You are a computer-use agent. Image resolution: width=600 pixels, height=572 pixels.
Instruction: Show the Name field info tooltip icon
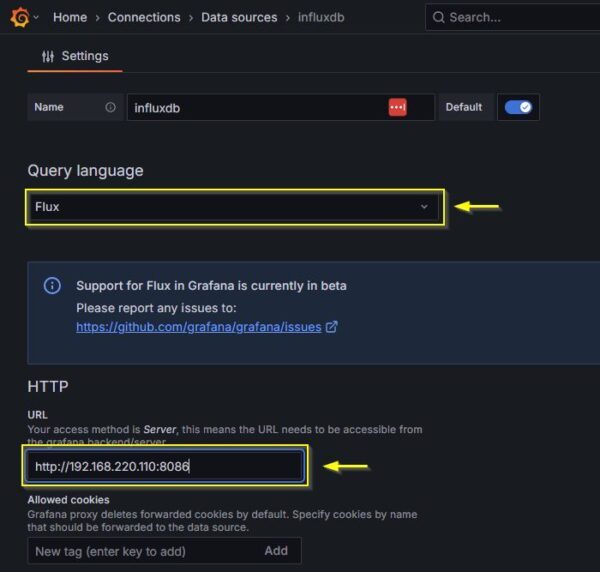(110, 107)
